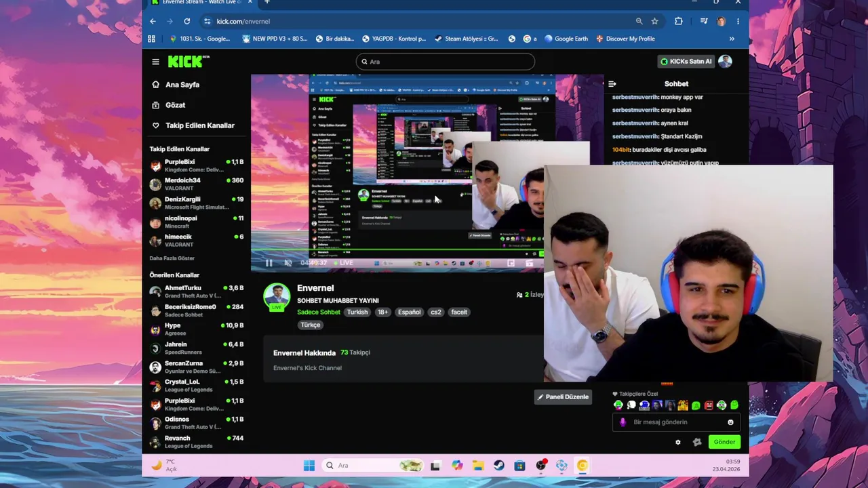This screenshot has width=868, height=488.
Task: Open the first PurpleBixi channel under Takip Edilen Kanallar
Action: [x=197, y=165]
